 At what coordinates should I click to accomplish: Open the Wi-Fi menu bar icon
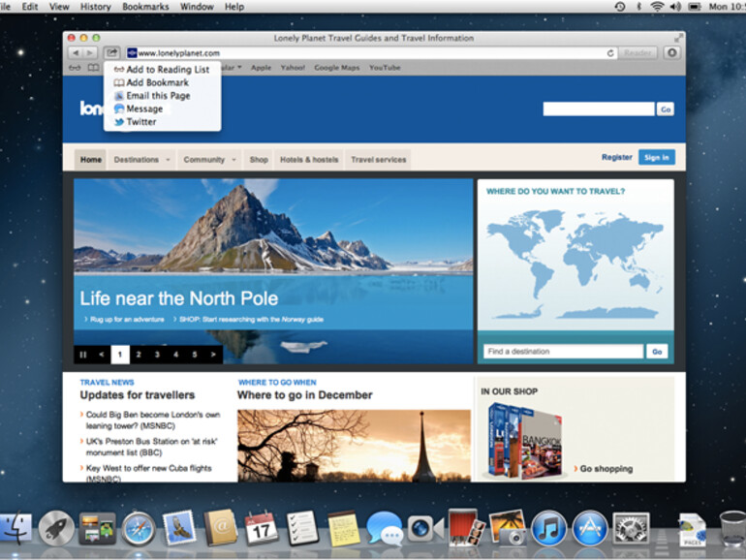click(x=657, y=7)
